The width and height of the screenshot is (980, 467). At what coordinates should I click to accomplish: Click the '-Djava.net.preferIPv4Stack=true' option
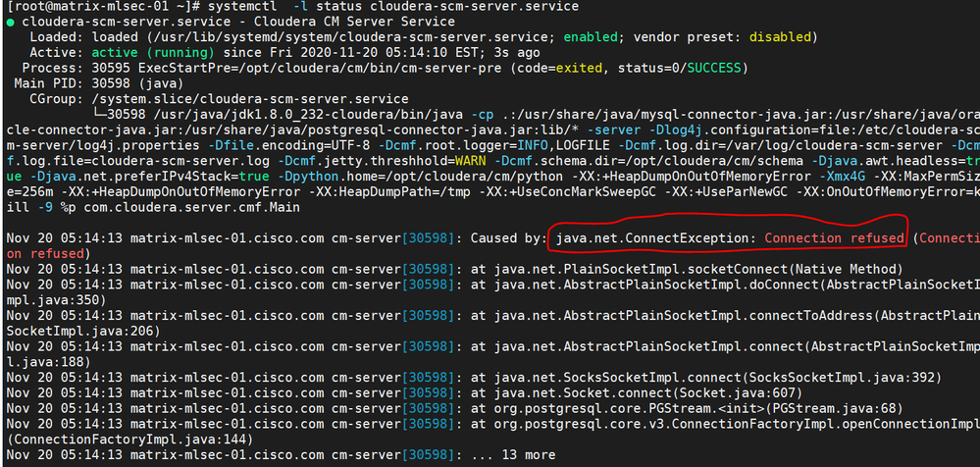point(151,177)
